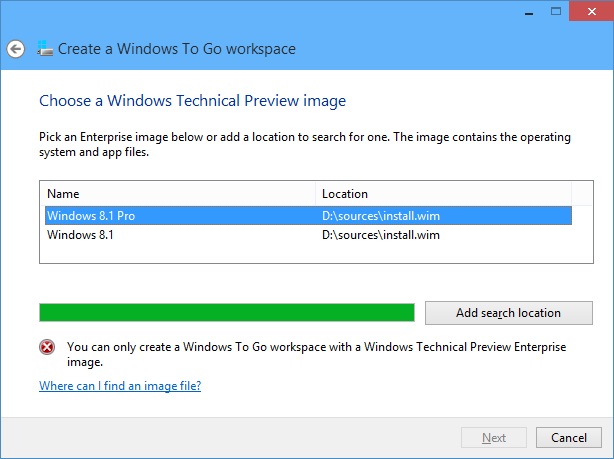This screenshot has height=459, width=614.
Task: Click the Windows To Go drive icon
Action: 45,48
